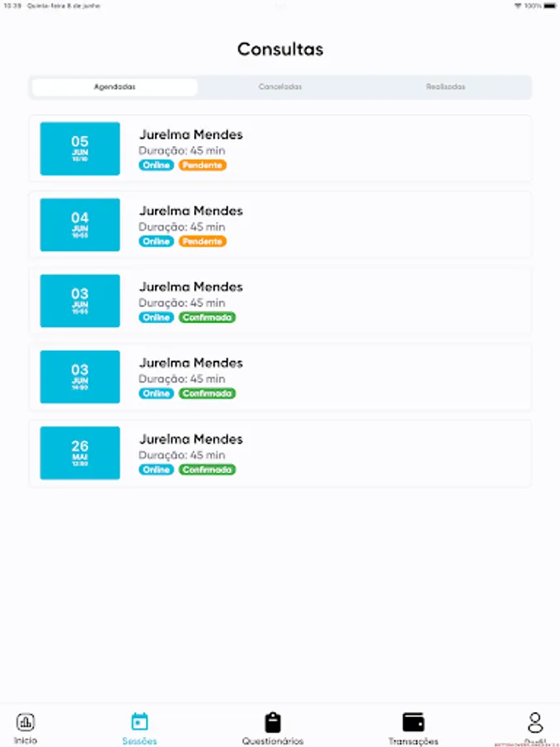Image resolution: width=560 pixels, height=747 pixels.
Task: Tap the Wi-Fi status icon
Action: (518, 6)
